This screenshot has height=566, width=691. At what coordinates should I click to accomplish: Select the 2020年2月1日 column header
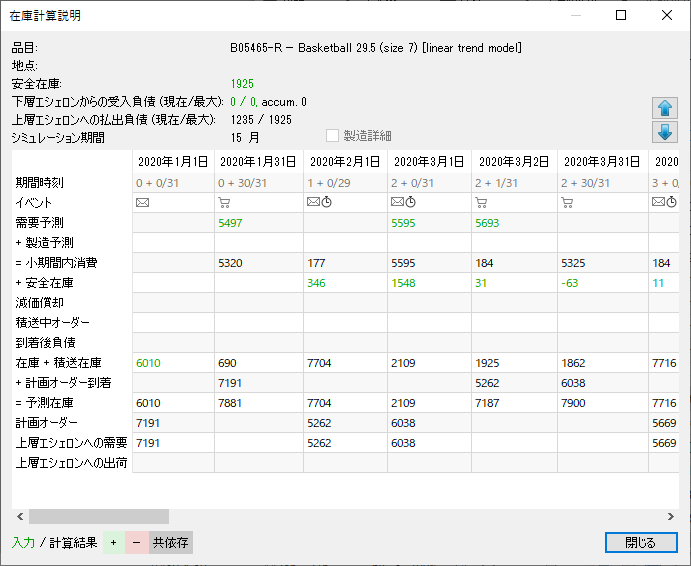[343, 162]
